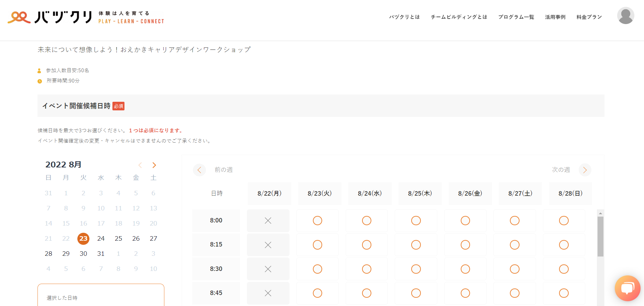Click unavailable X slot 8/22 at 8:00
Screen dimensions: 644x306
pyautogui.click(x=268, y=220)
